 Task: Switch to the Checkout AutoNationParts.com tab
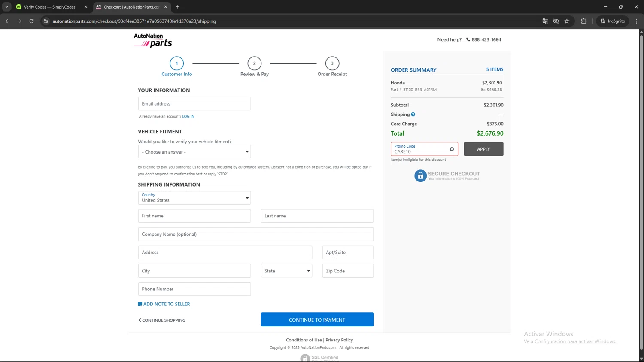point(131,7)
